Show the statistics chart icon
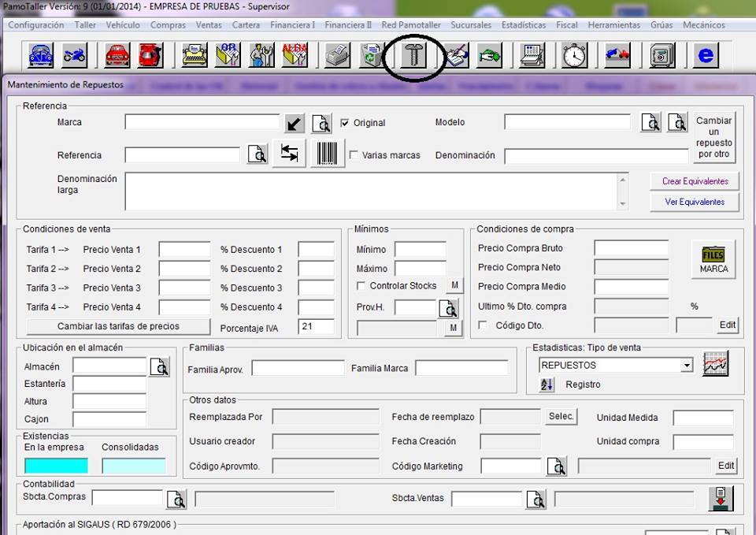756x535 pixels. pyautogui.click(x=716, y=364)
